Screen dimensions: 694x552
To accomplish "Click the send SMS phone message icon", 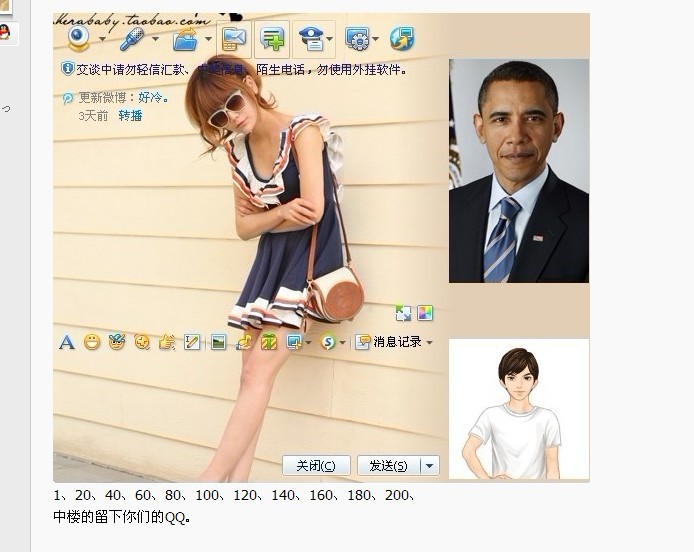I will pyautogui.click(x=234, y=39).
